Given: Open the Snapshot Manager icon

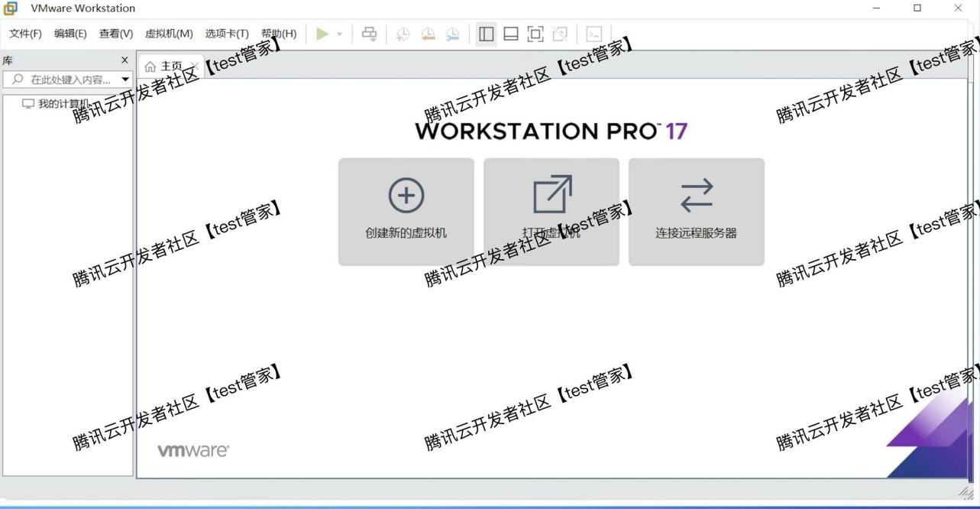Looking at the screenshot, I should [452, 34].
